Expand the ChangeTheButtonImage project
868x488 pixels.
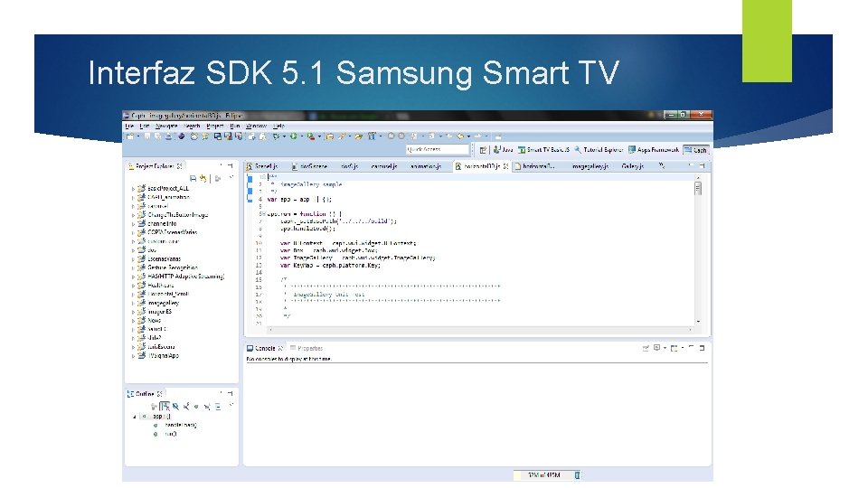click(x=133, y=215)
